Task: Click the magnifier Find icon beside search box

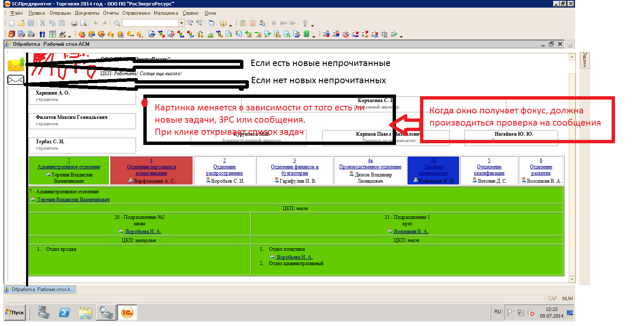Action: tap(117, 24)
